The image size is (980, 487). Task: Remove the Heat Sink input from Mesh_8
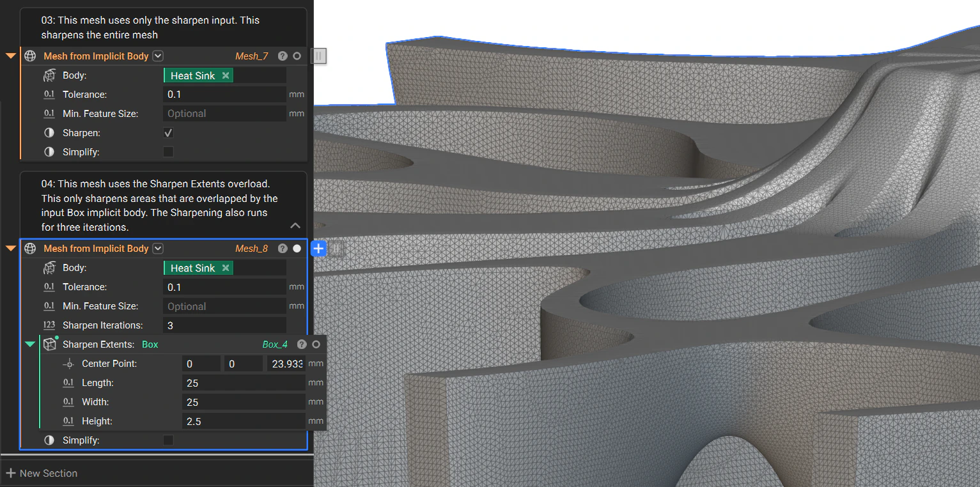click(225, 267)
